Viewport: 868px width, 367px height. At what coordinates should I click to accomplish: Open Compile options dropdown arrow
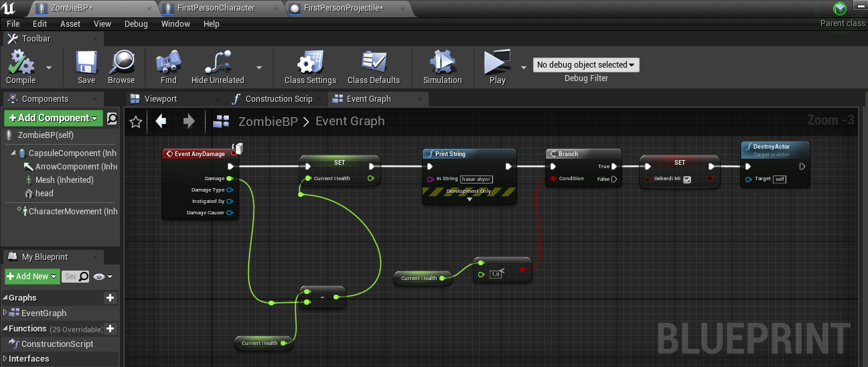click(49, 68)
